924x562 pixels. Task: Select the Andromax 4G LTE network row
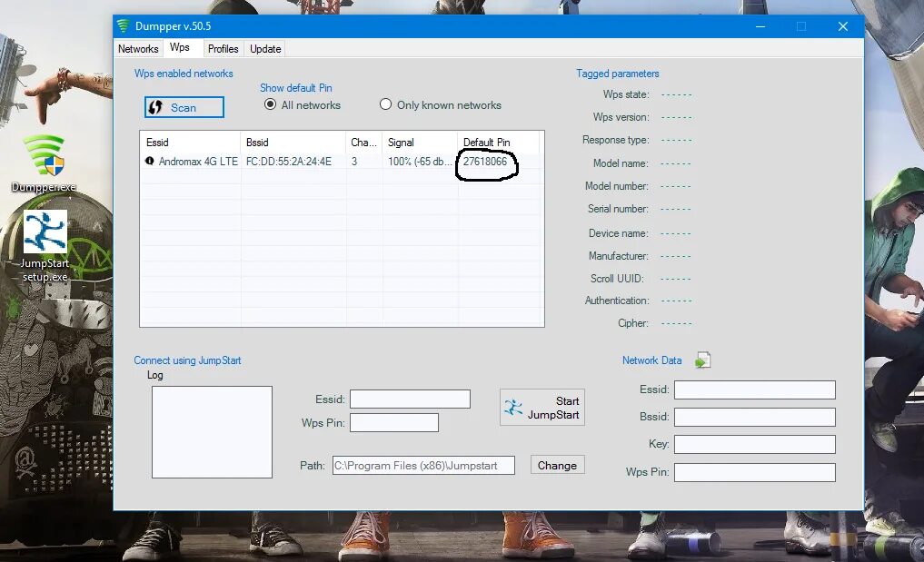pos(342,161)
